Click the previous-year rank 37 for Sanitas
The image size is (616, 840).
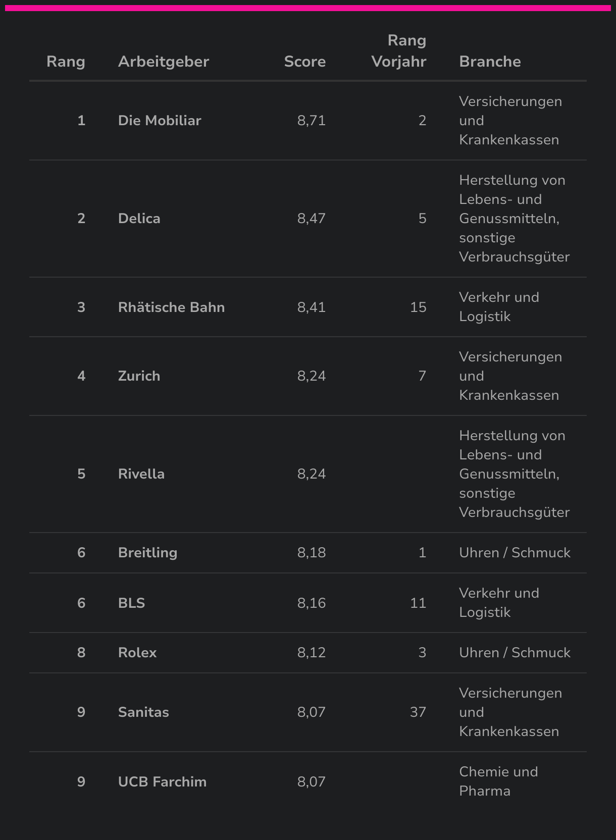click(x=418, y=712)
